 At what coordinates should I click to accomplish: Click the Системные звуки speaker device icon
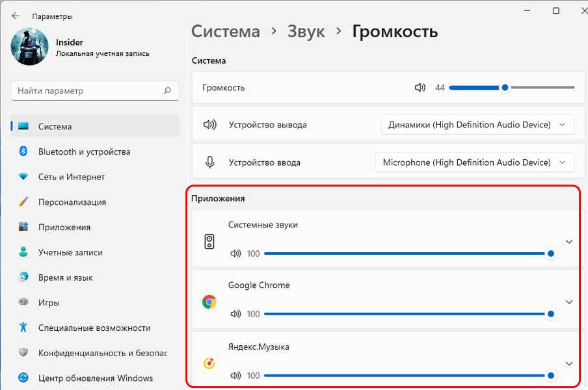209,242
